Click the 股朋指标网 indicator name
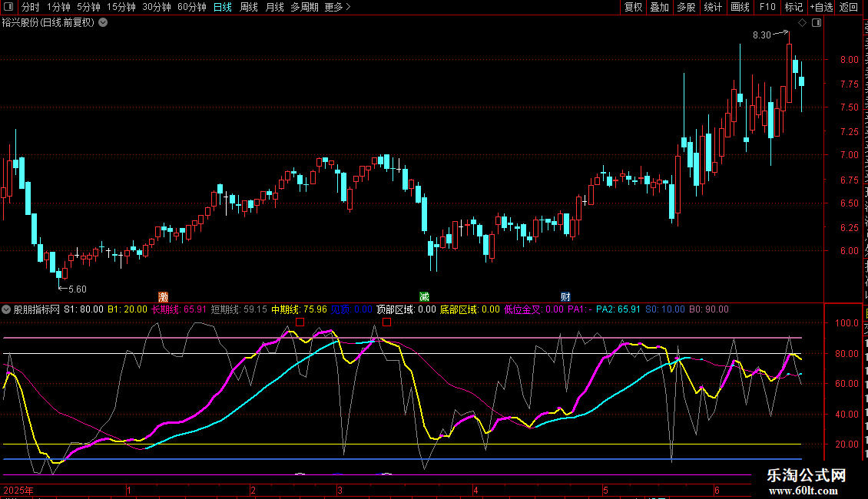 37,309
